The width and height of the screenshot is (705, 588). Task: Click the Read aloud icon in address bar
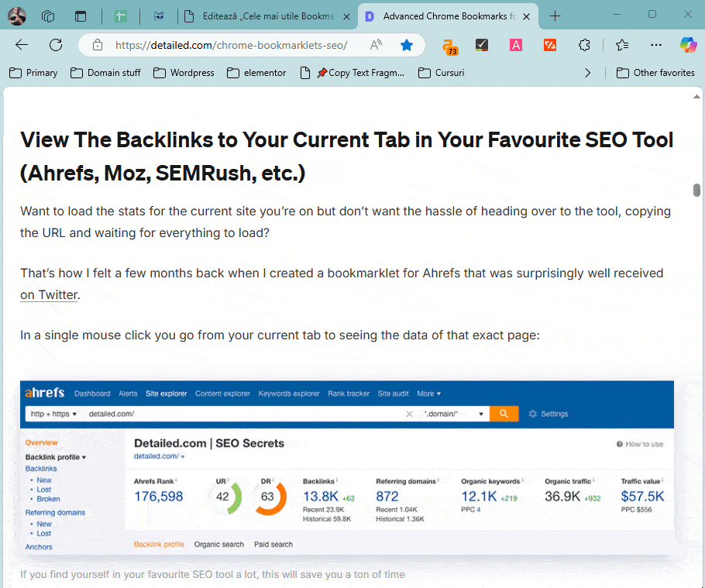pos(376,45)
